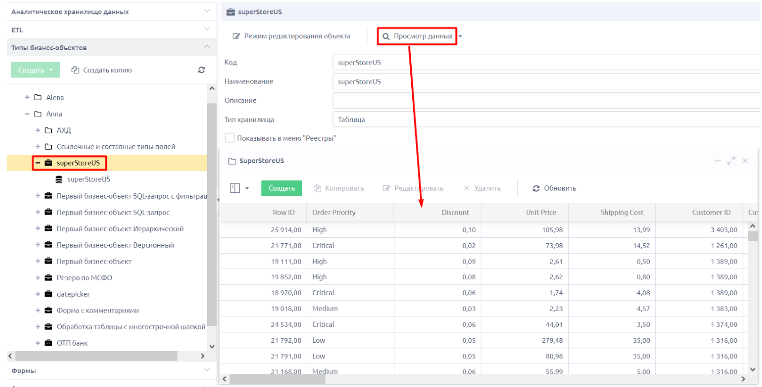Click the briefcase icon of superStoreUS tree node
This screenshot has height=387, width=762.
coord(48,163)
